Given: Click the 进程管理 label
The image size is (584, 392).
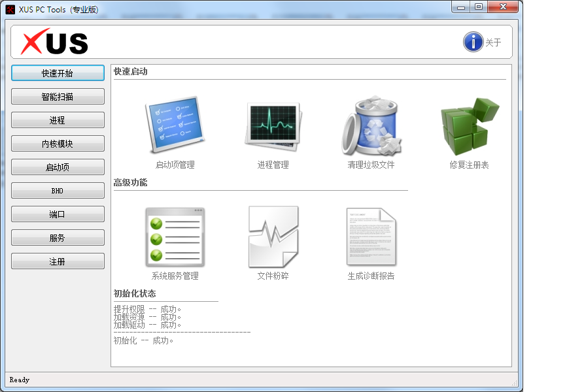Looking at the screenshot, I should 273,165.
